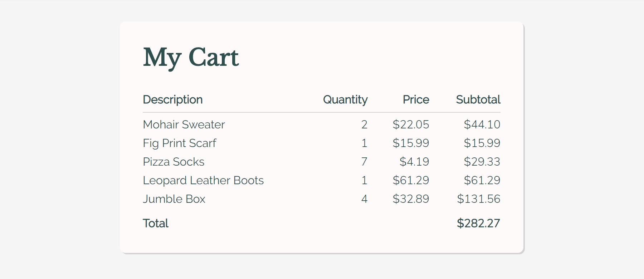The image size is (644, 279).
Task: Select the Mohair Sweater item name
Action: pyautogui.click(x=184, y=124)
